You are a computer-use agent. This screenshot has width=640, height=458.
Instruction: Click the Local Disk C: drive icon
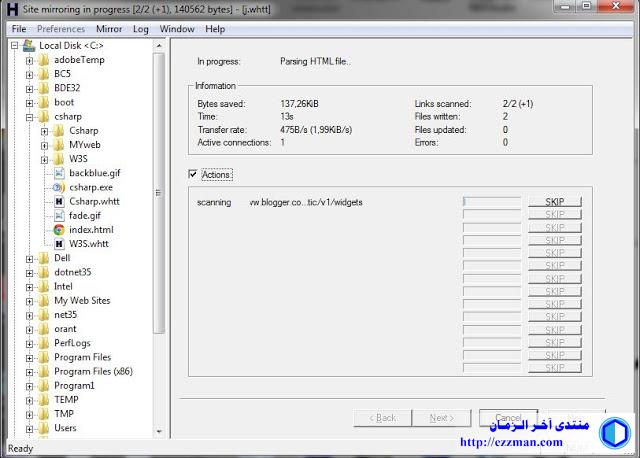(29, 45)
